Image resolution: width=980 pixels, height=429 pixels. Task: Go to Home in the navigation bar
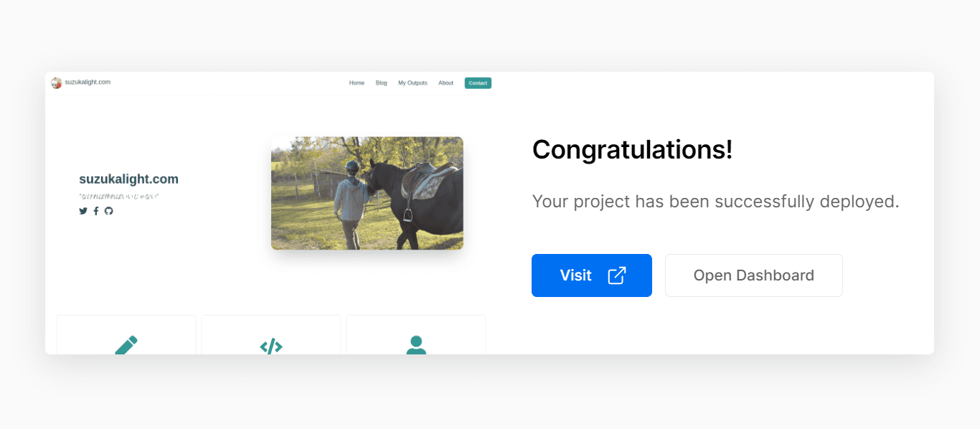pyautogui.click(x=357, y=83)
